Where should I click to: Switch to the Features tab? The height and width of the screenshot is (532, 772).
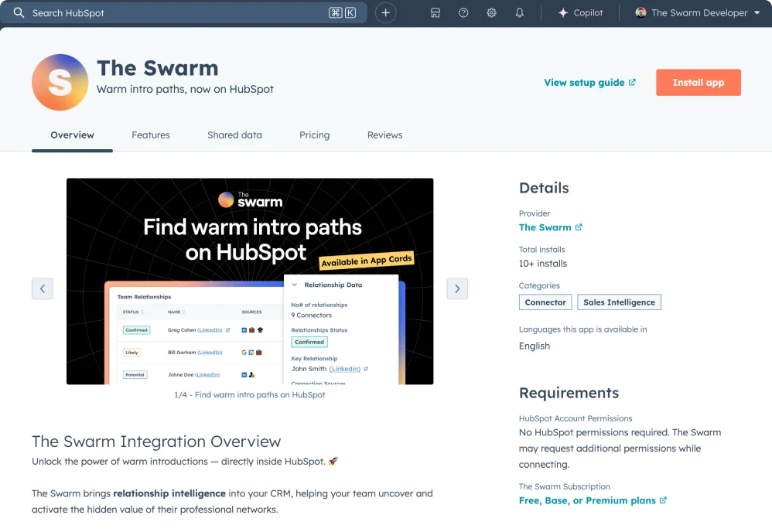coord(151,135)
